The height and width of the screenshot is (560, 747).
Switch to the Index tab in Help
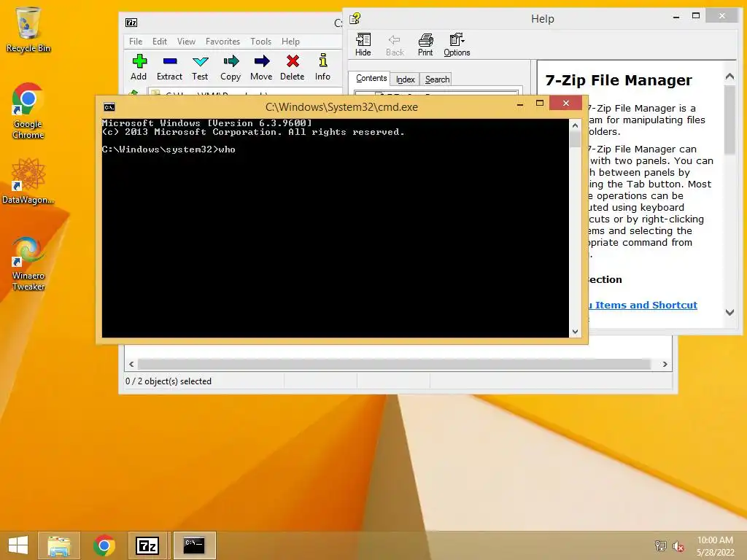405,79
